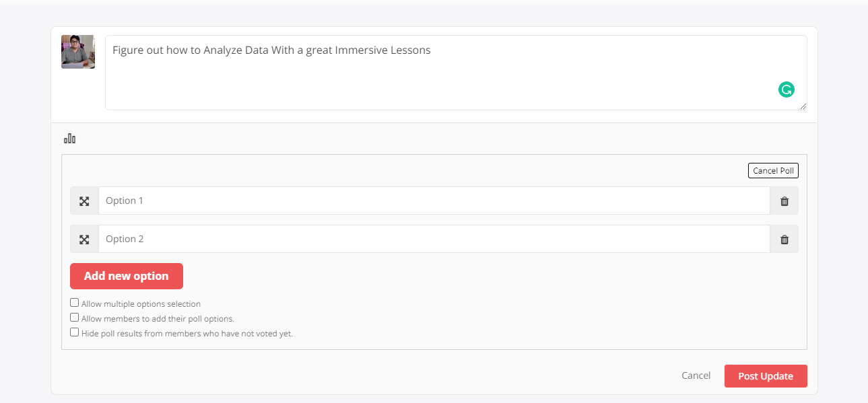Submit with the Post Update button

766,376
